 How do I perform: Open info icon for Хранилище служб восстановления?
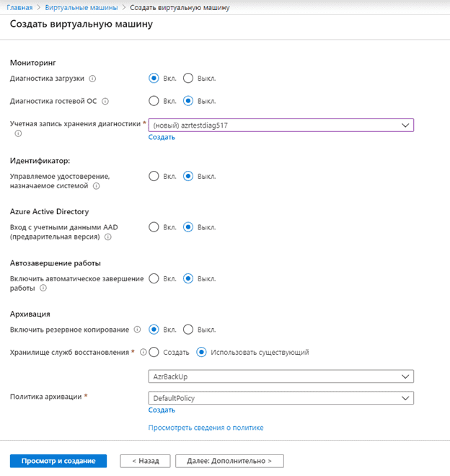(143, 352)
